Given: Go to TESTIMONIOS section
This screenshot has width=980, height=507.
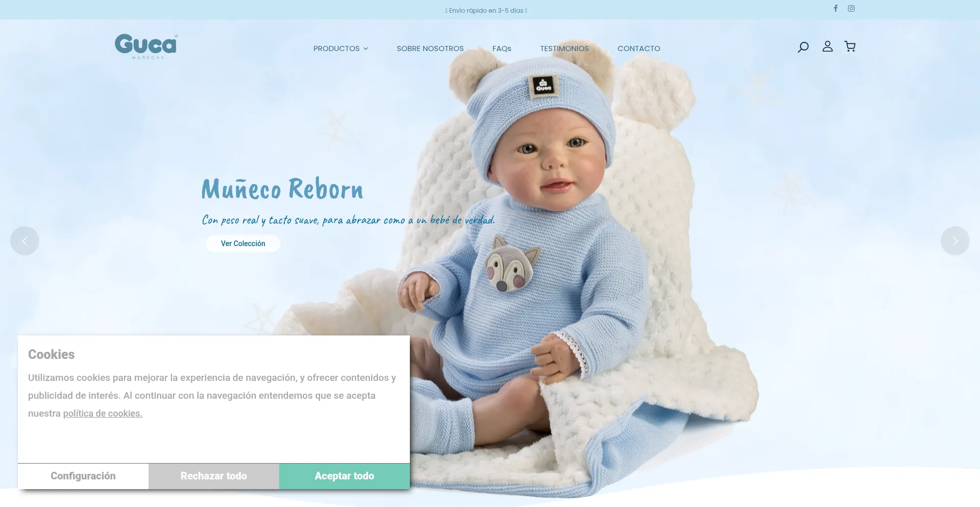Looking at the screenshot, I should click(x=565, y=49).
